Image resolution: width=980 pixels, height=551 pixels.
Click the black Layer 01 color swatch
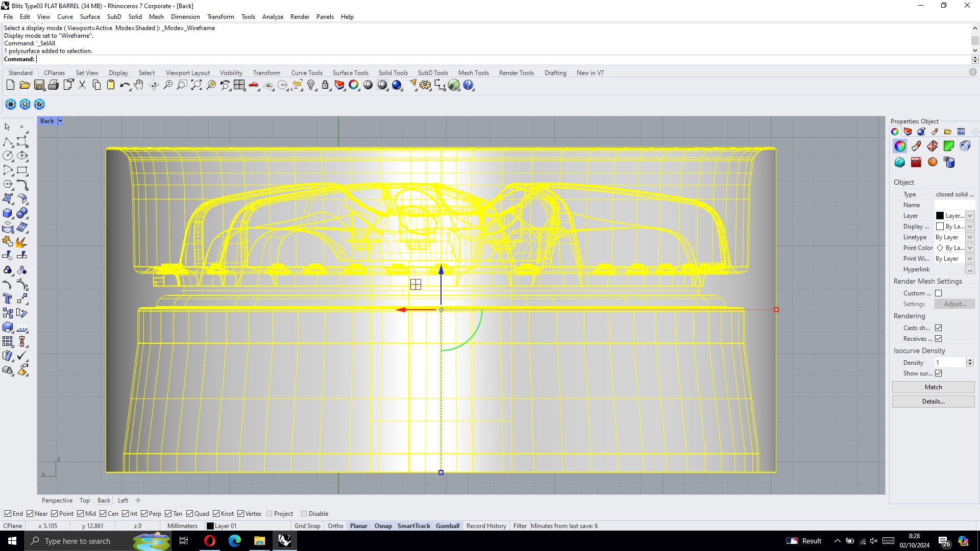[x=210, y=526]
